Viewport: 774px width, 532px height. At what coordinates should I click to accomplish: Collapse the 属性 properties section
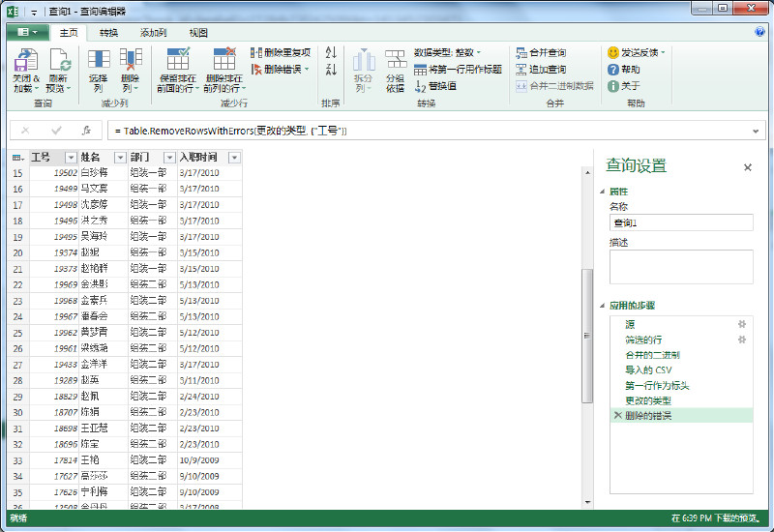[x=602, y=192]
